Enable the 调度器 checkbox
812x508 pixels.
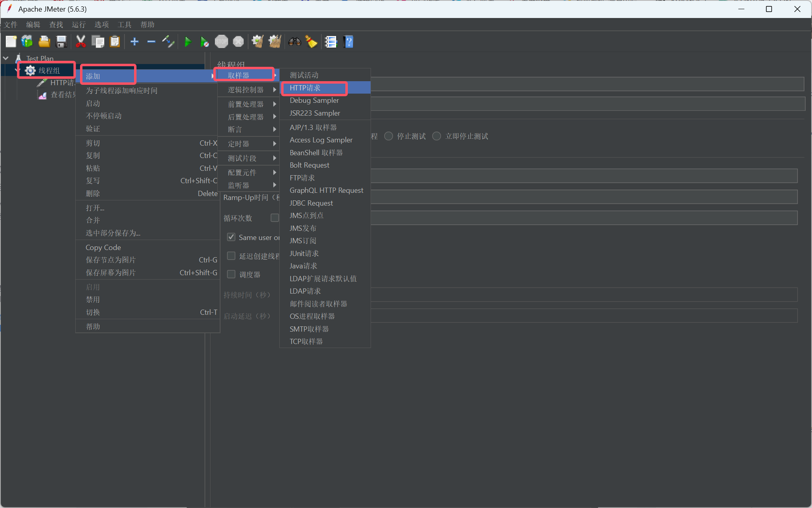point(231,274)
